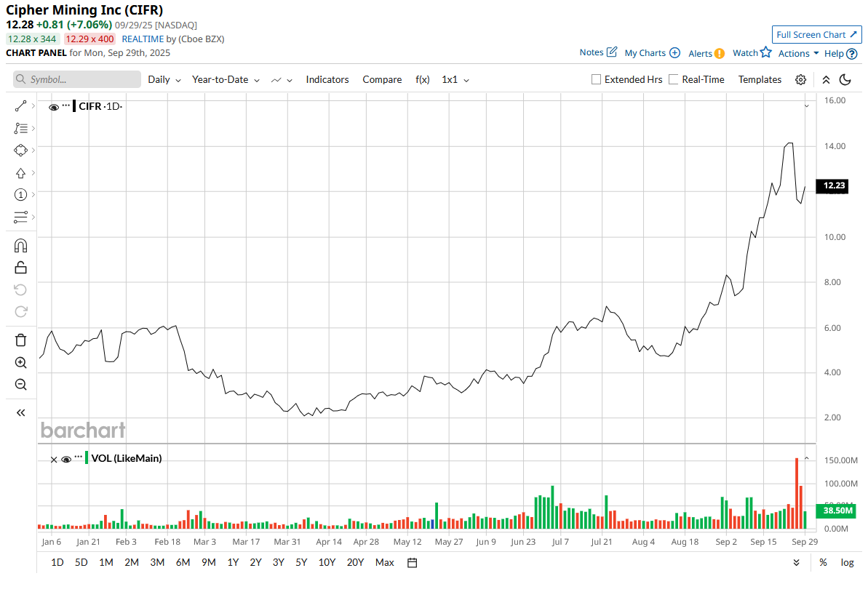Image resolution: width=868 pixels, height=600 pixels.
Task: Collapse the volume pane caret
Action: pyautogui.click(x=807, y=458)
